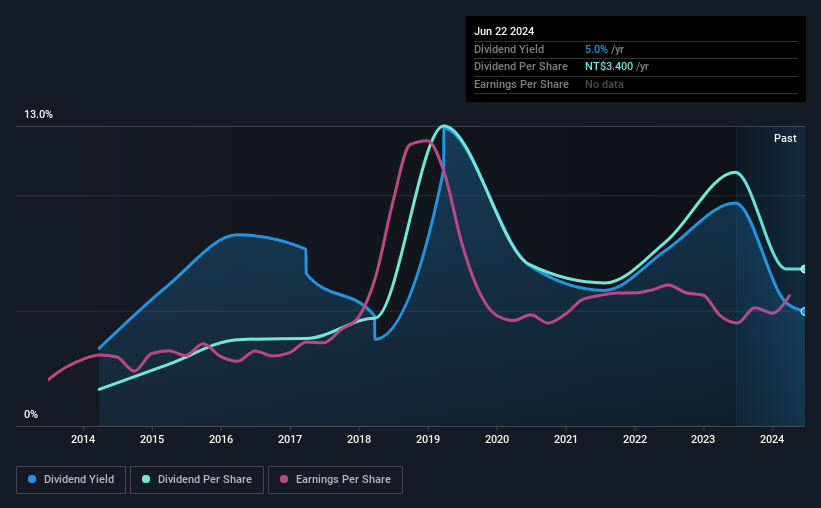Click the 13.0% y-axis label
821x508 pixels.
point(38,115)
